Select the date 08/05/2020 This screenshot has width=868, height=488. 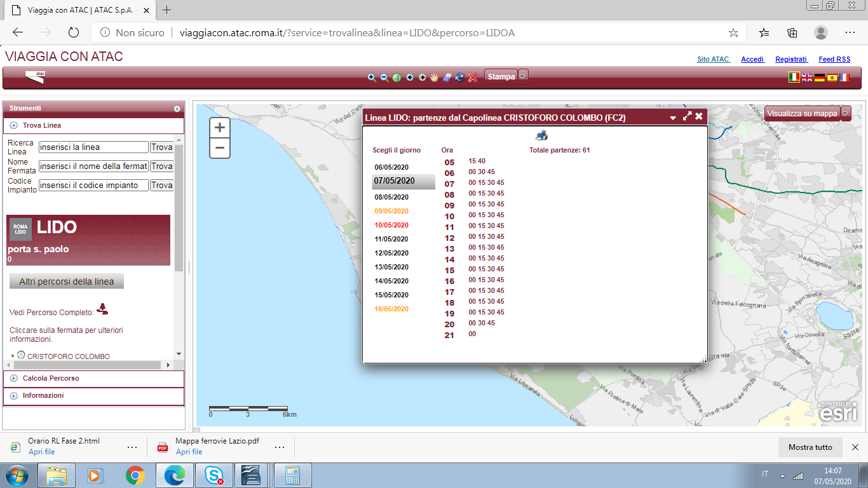click(x=391, y=197)
